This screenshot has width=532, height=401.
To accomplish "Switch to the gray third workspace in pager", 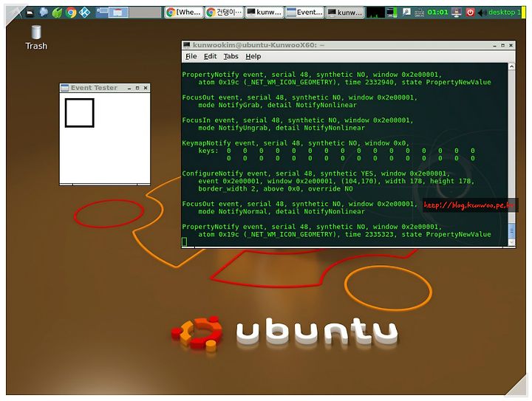I will coord(146,13).
